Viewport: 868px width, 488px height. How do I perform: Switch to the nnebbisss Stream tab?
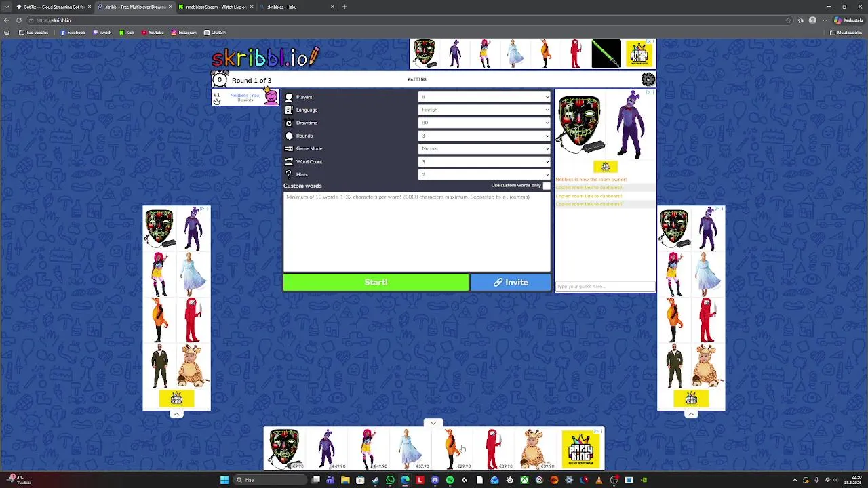(216, 7)
